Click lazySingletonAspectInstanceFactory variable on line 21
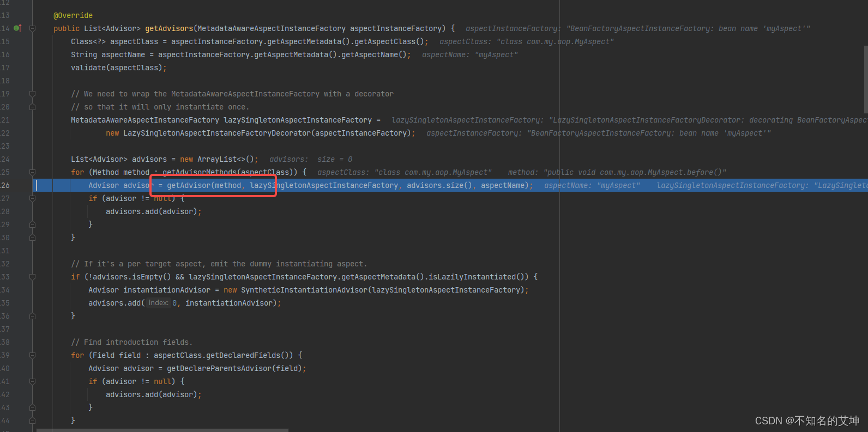This screenshot has width=868, height=432. [298, 120]
